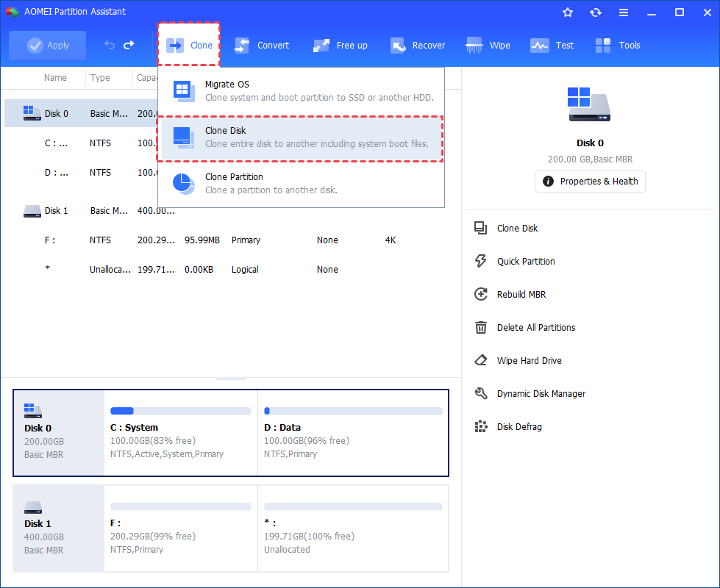Open the hamburger menu in title bar
The image size is (720, 588).
(624, 12)
